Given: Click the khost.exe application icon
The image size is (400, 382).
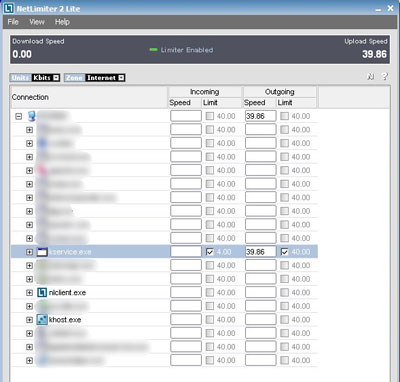Looking at the screenshot, I should [x=42, y=320].
